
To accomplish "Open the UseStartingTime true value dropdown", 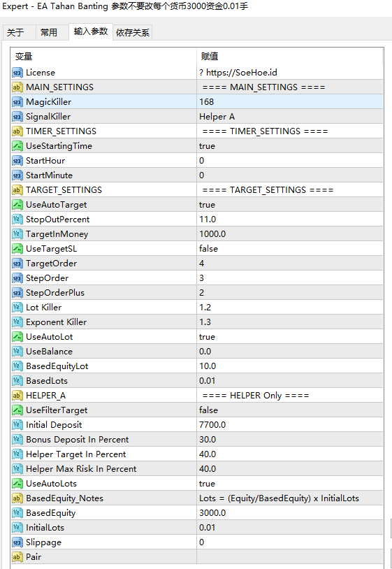I will tap(289, 146).
